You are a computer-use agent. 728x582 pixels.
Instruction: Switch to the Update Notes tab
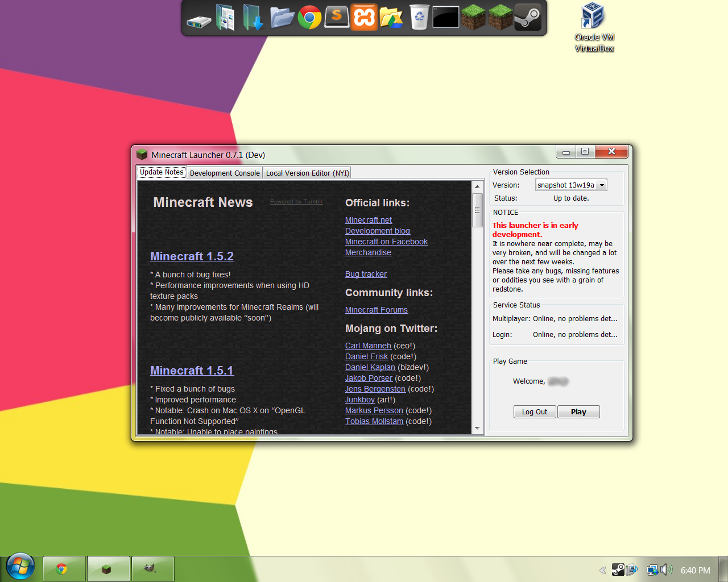[162, 172]
